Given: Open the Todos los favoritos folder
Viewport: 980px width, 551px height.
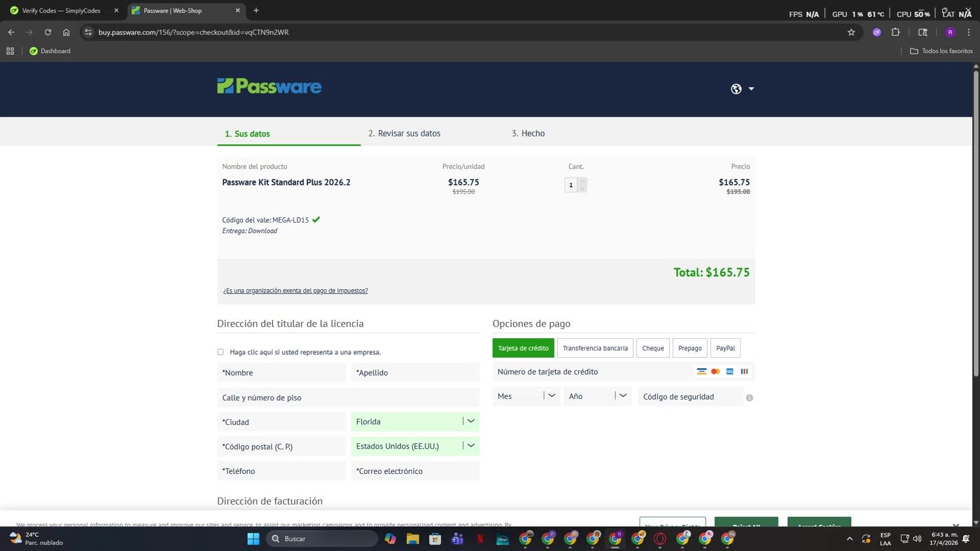Looking at the screenshot, I should click(x=941, y=51).
